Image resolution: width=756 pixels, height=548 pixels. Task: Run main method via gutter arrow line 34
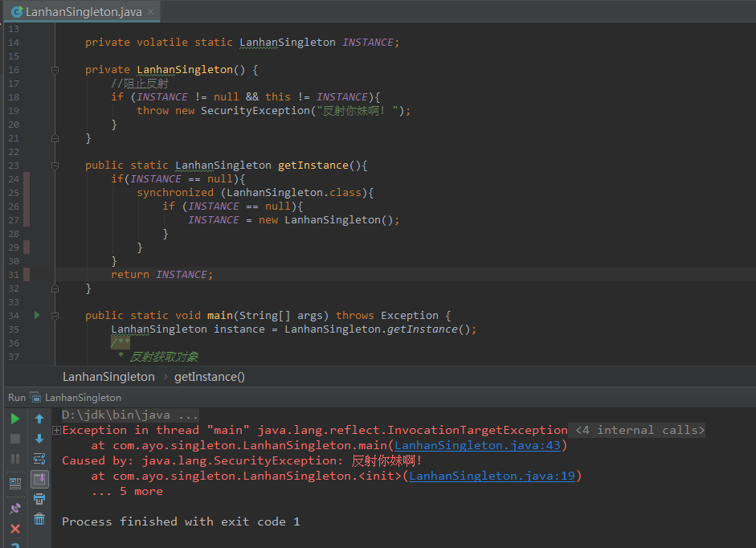tap(37, 315)
